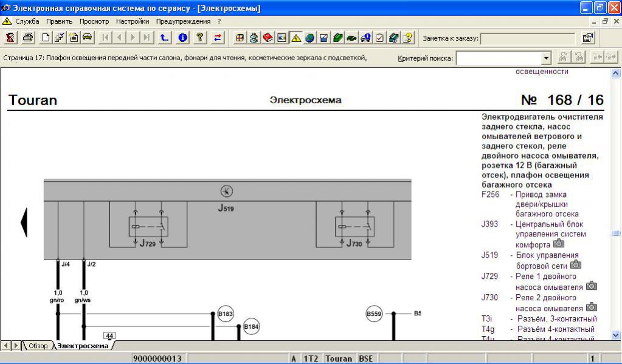Open camera image for J519 onboard supply unit
This screenshot has height=364, width=622.
(x=576, y=264)
